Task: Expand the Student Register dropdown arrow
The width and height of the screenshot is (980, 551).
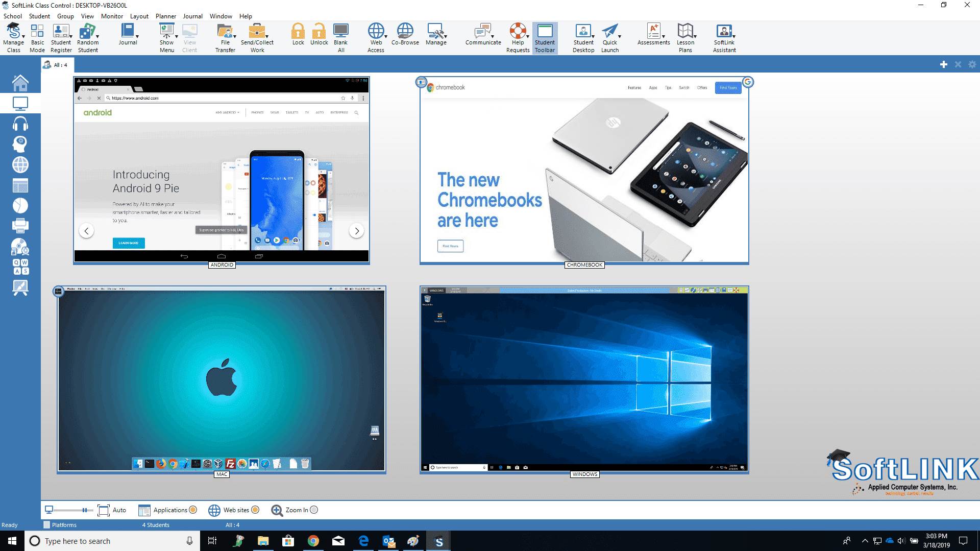Action: click(71, 37)
